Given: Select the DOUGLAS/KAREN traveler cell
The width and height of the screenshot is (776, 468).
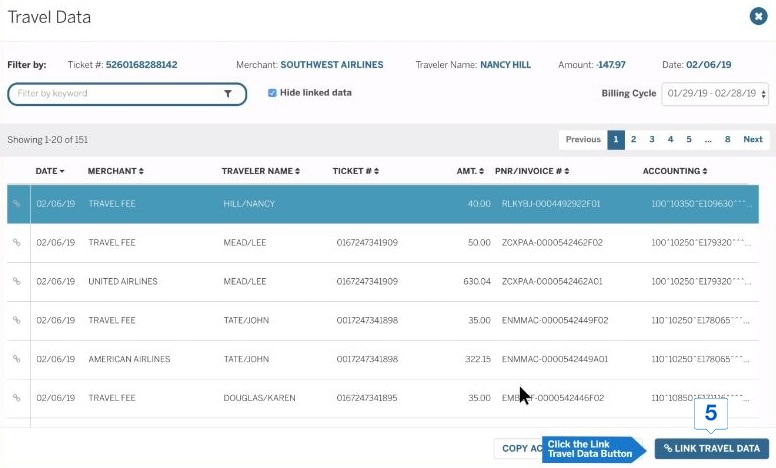Looking at the screenshot, I should point(259,397).
